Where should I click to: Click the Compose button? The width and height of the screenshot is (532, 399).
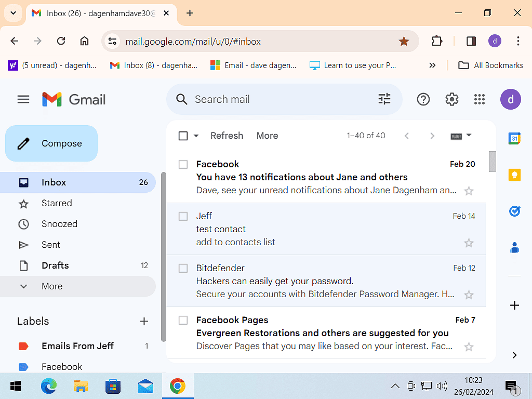coord(51,143)
